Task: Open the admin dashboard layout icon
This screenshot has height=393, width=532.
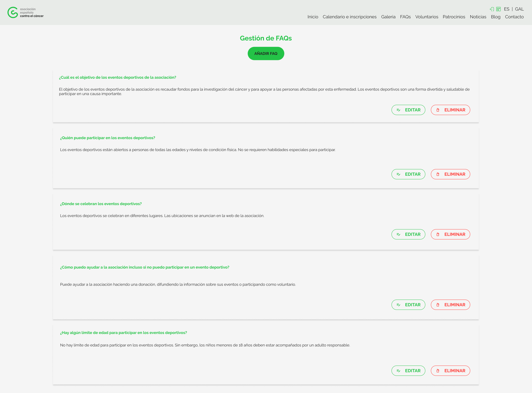Action: coord(498,9)
